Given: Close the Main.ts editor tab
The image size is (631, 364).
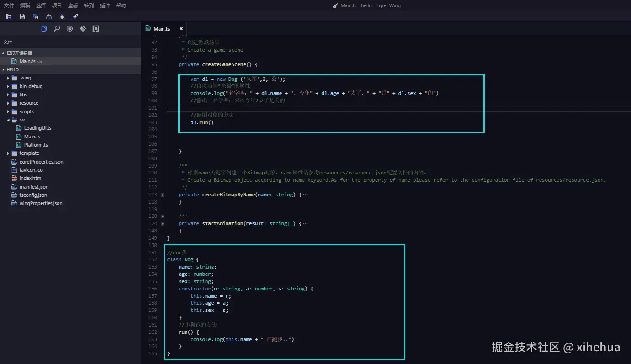Looking at the screenshot, I should pyautogui.click(x=181, y=29).
